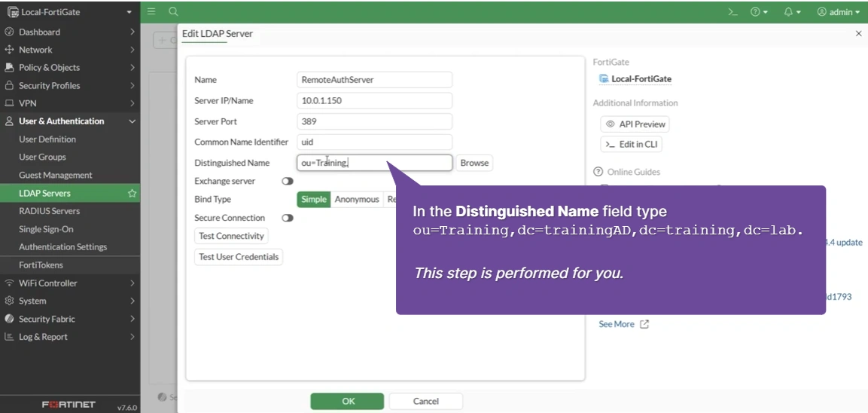The image size is (868, 413).
Task: Collapse the User & Authentication section
Action: tap(132, 121)
